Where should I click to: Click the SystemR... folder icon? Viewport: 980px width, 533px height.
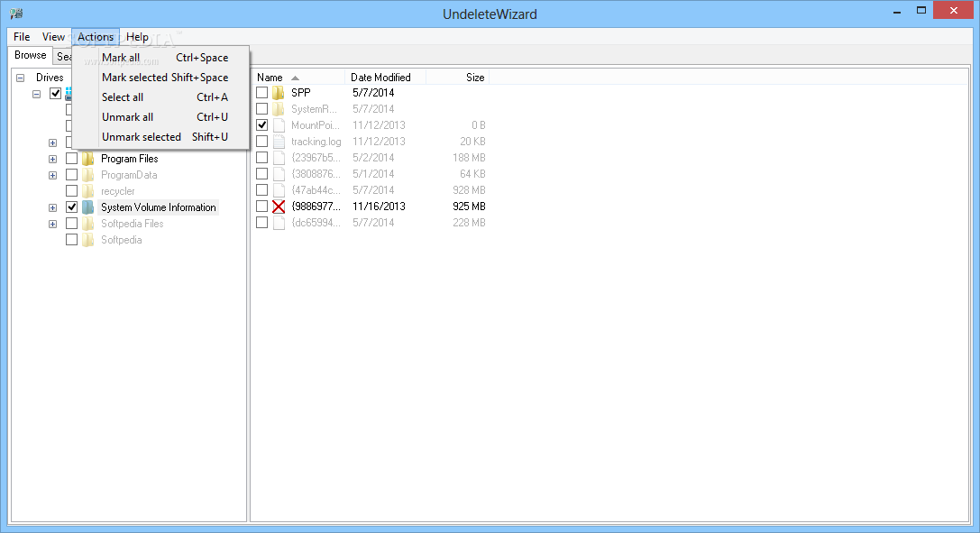coord(278,109)
